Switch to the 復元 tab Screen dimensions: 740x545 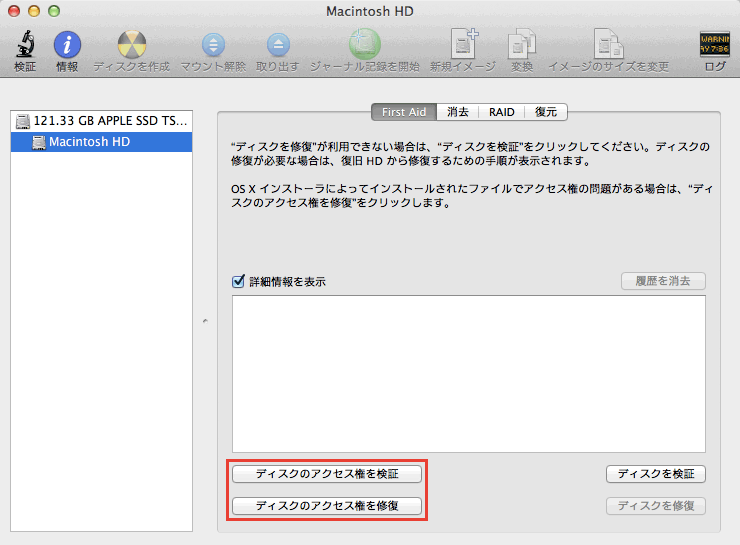546,112
